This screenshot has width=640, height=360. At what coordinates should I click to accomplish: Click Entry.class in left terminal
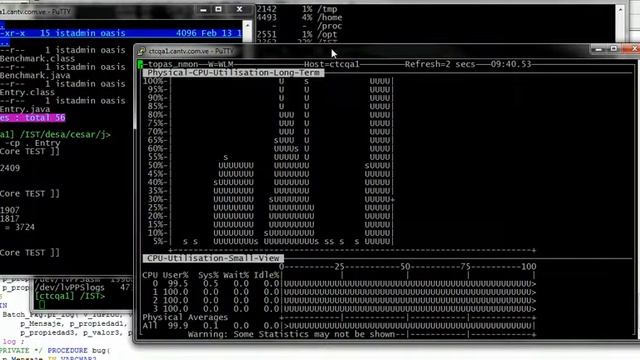click(27, 92)
